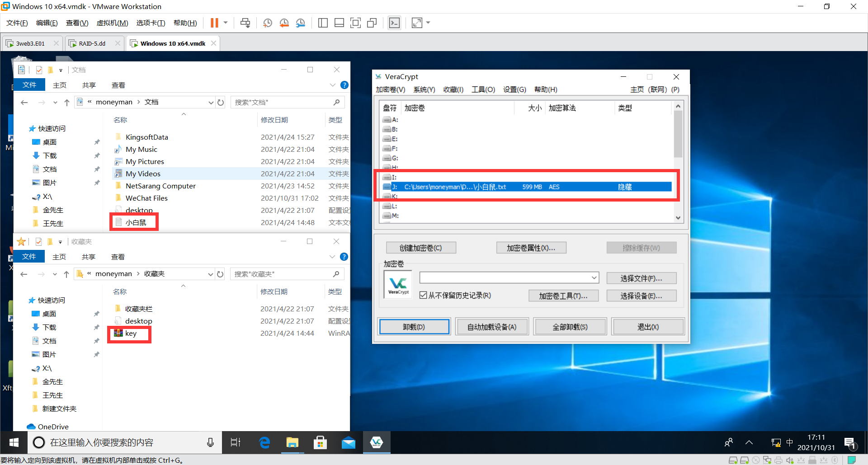Open 加密卷(V) menu in VeraCrypt
Viewport: 868px width, 465px height.
click(390, 89)
